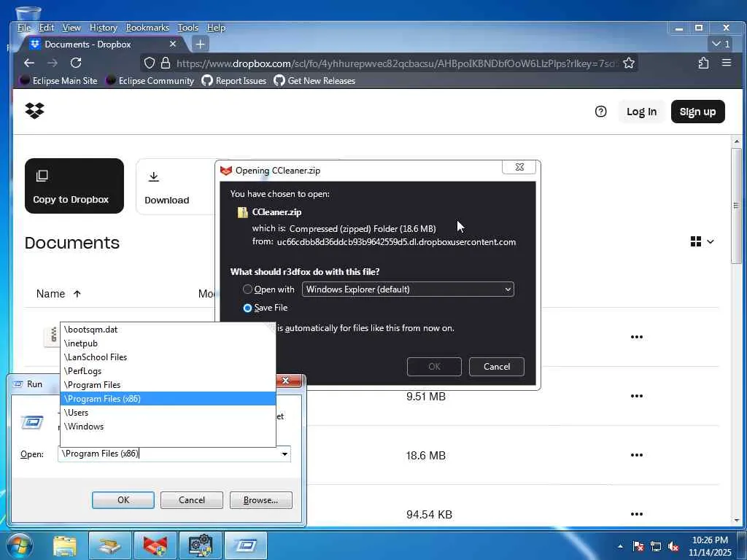This screenshot has width=747, height=560.
Task: Click the r3dfox browser taskbar icon
Action: coord(155,545)
